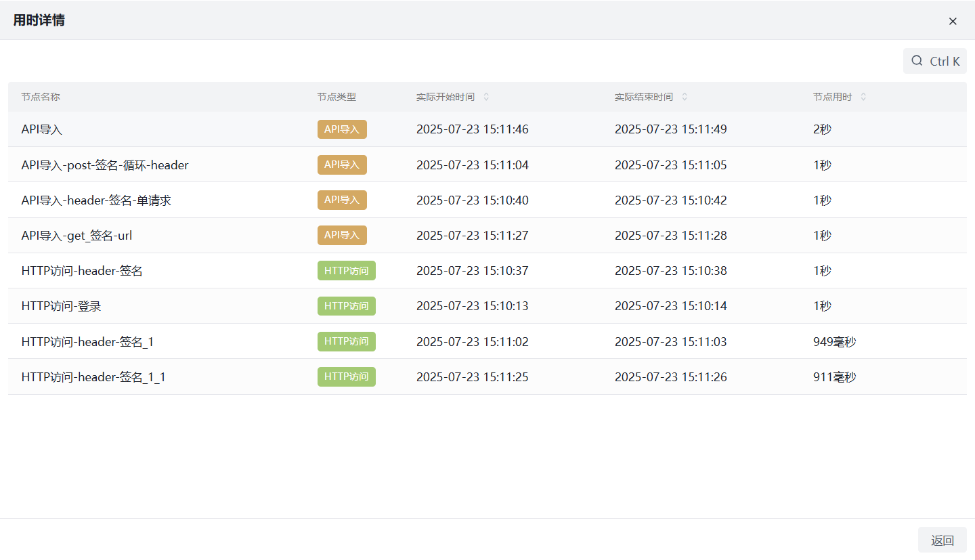Viewport: 975px width, 560px height.
Task: Click end time 2025-07-23 15:10:38
Action: (671, 271)
